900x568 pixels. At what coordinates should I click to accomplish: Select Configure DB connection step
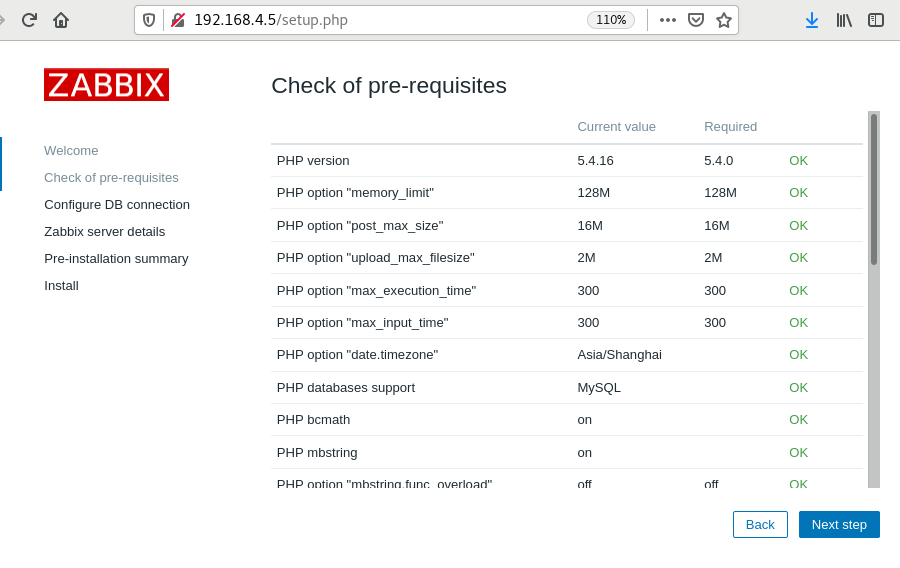[117, 204]
